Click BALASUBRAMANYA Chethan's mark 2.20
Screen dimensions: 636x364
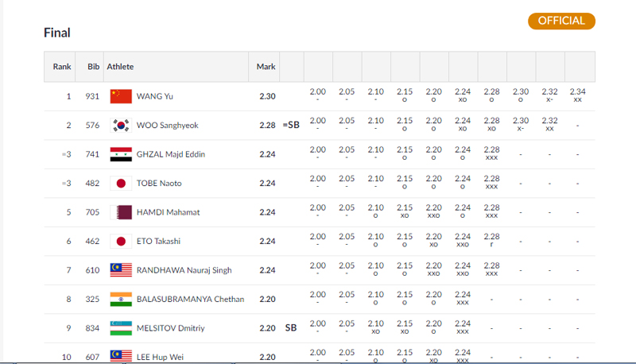267,299
